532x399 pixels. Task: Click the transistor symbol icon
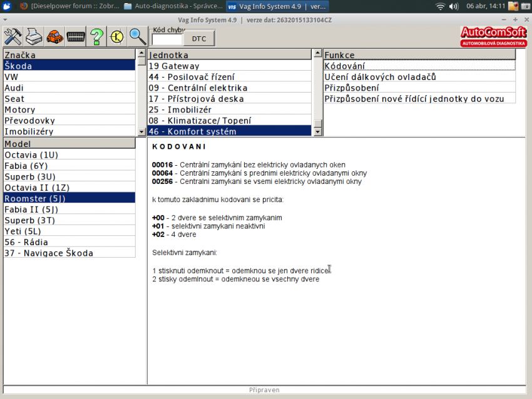tap(118, 36)
